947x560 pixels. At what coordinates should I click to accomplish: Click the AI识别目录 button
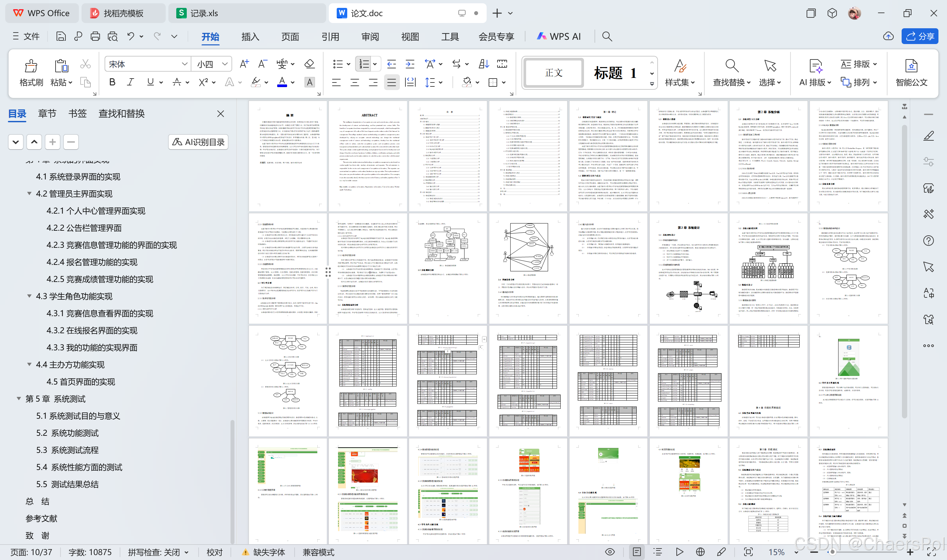[x=198, y=142]
